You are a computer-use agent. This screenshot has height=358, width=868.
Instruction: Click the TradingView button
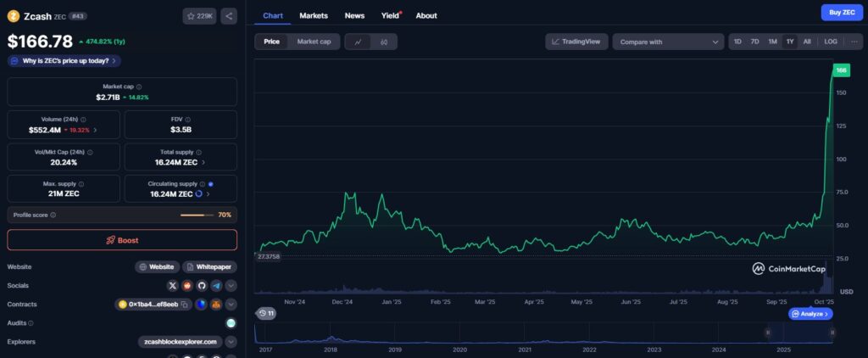pos(576,42)
